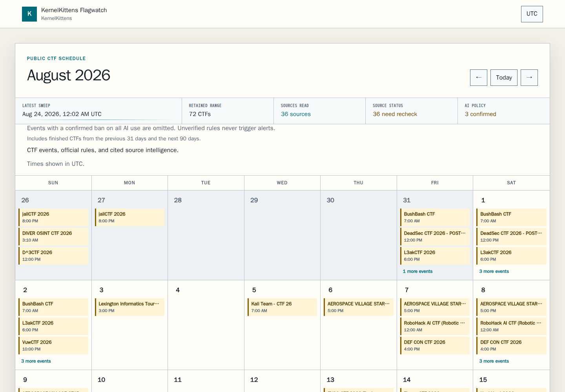Open DIVER OSINT CTF 2026 event

(x=53, y=236)
